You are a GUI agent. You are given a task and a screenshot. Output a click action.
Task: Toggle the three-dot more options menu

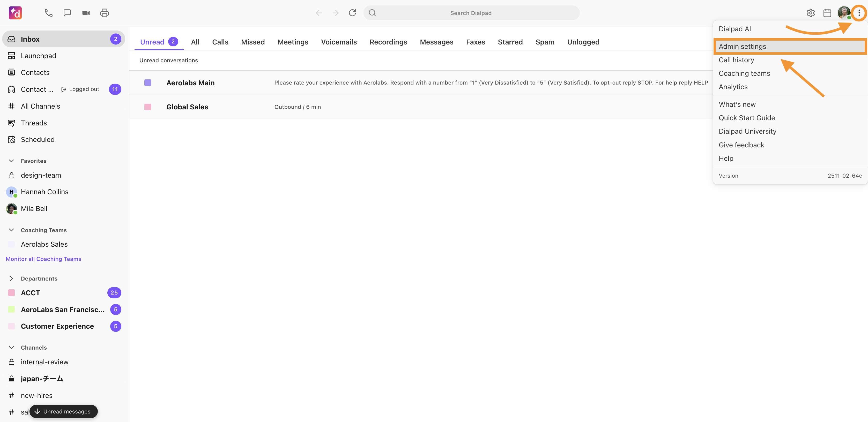click(x=859, y=13)
